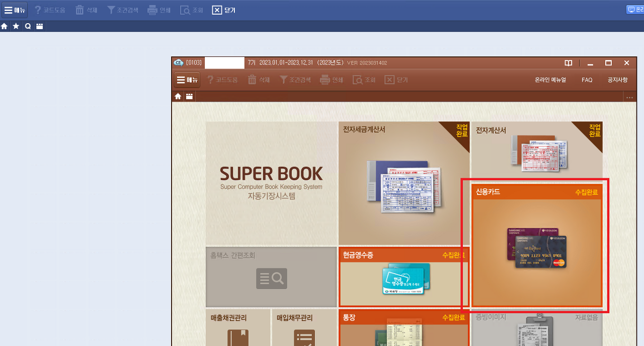Click 닫기 in the blue outer toolbar
The image size is (644, 346).
pyautogui.click(x=224, y=10)
